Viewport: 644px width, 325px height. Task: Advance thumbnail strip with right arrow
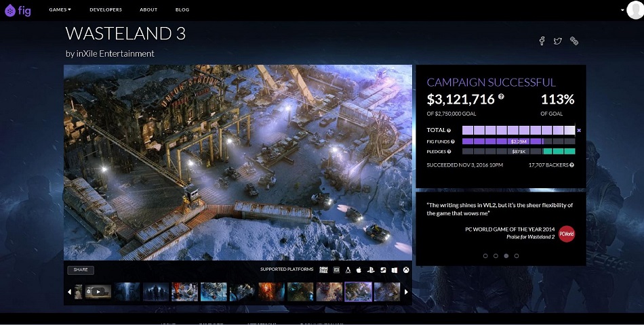click(406, 292)
